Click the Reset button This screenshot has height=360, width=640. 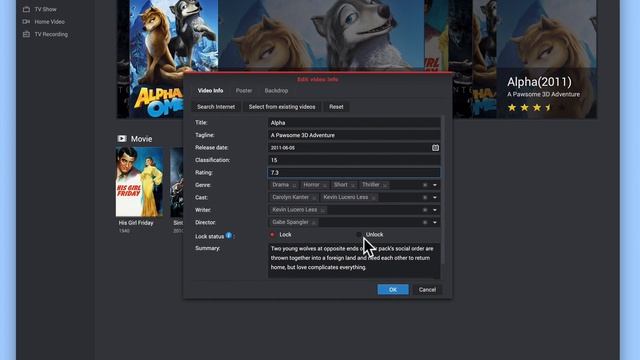coord(336,107)
